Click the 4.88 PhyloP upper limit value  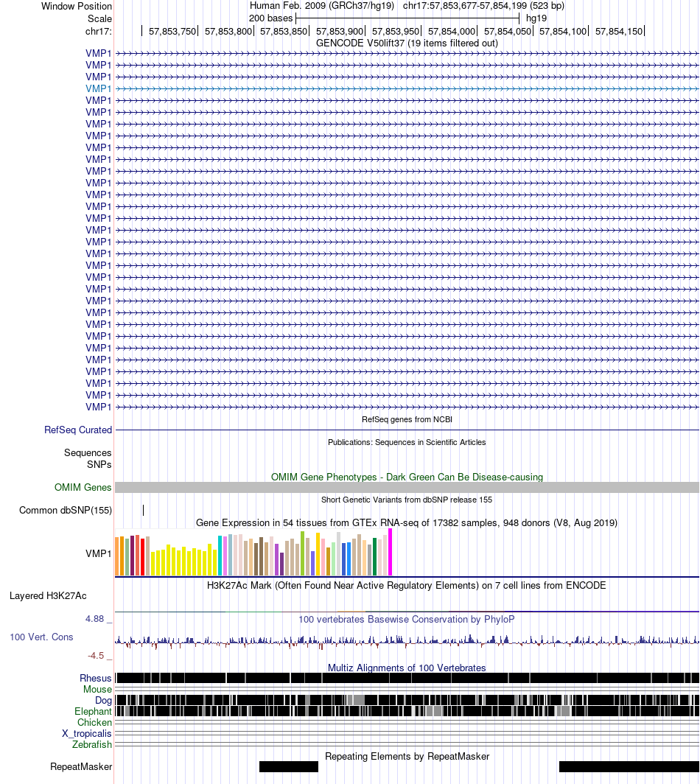pyautogui.click(x=95, y=619)
